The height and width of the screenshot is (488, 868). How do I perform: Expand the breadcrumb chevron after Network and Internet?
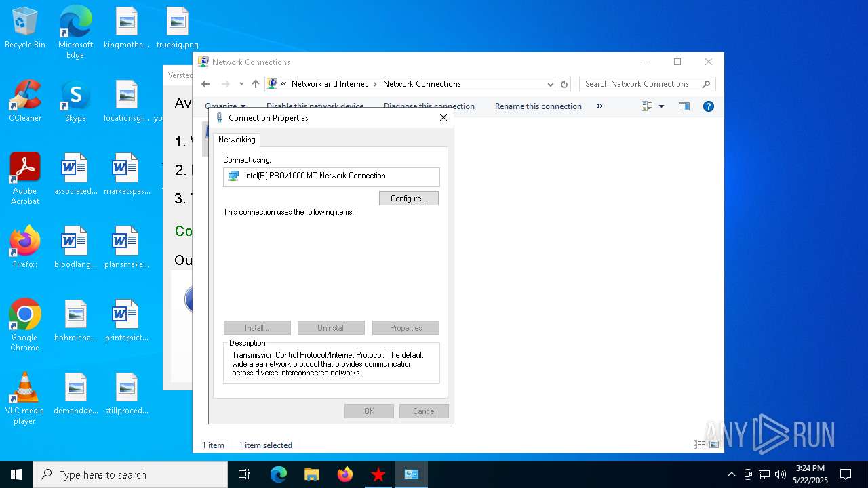[375, 84]
